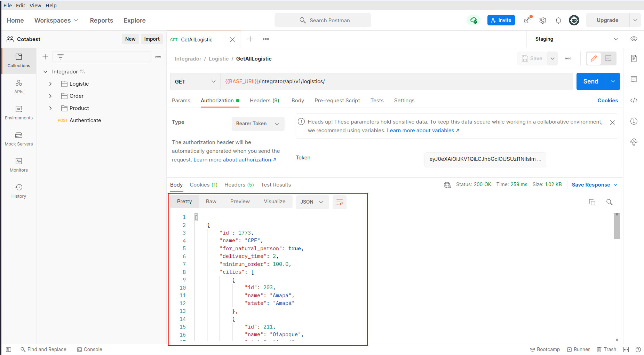
Task: Toggle two-pane layout icon in status bar
Action: click(626, 349)
